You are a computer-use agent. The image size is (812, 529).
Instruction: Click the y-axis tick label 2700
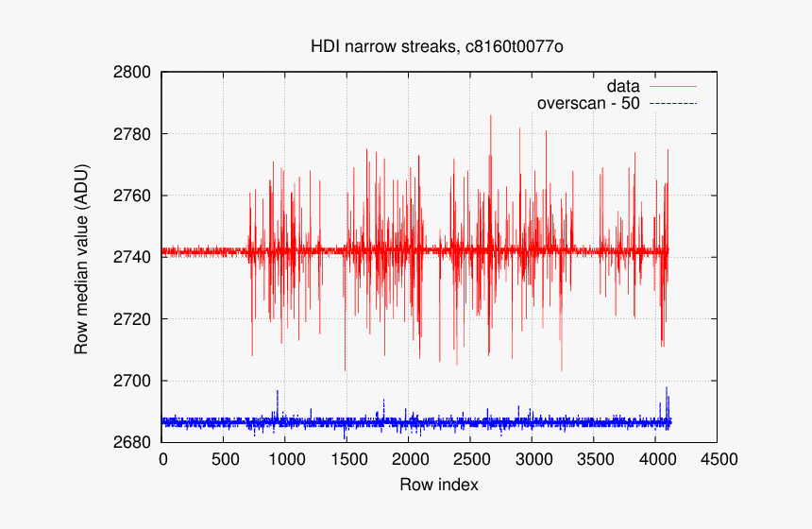(132, 381)
